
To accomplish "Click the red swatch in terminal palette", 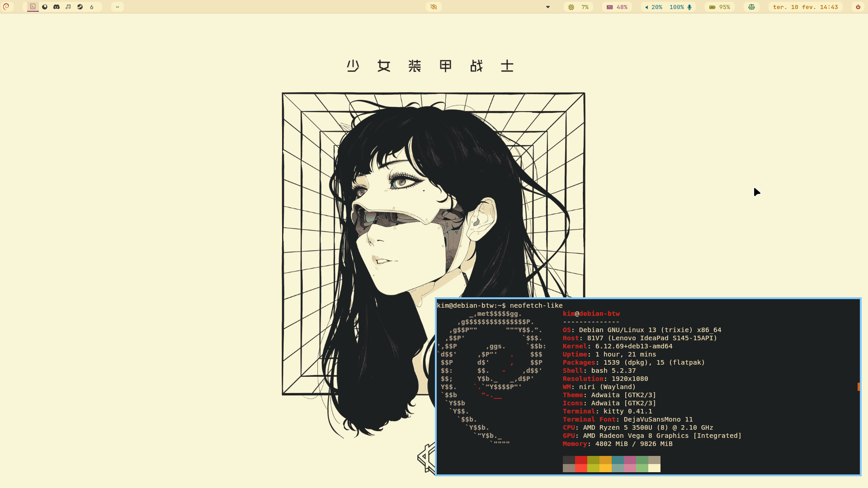I will click(581, 460).
